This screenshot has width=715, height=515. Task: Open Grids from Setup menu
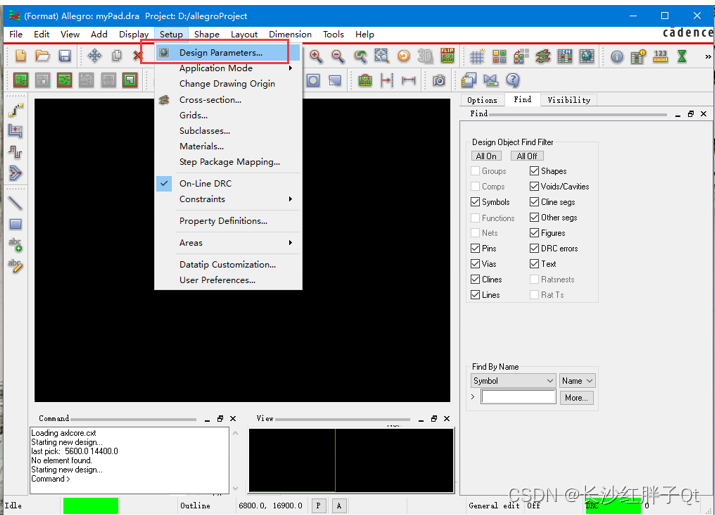tap(228, 115)
